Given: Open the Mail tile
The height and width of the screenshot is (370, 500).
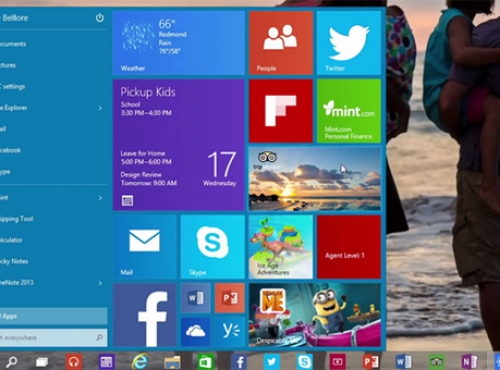Looking at the screenshot, I should tap(145, 247).
